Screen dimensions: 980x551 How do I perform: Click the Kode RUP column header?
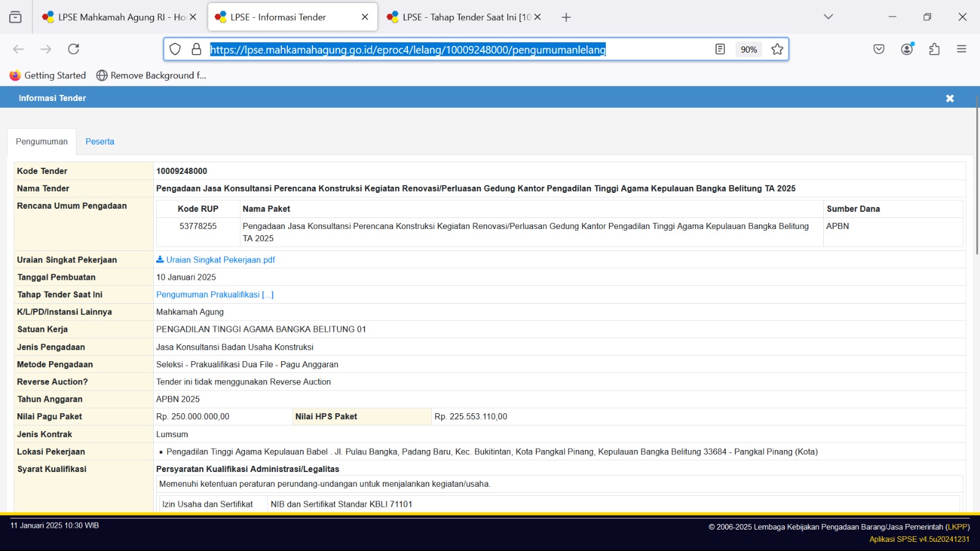(x=198, y=209)
